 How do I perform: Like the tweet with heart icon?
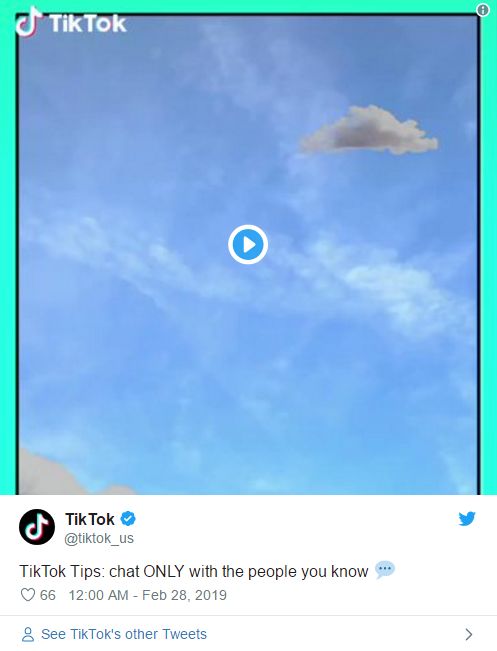point(28,595)
